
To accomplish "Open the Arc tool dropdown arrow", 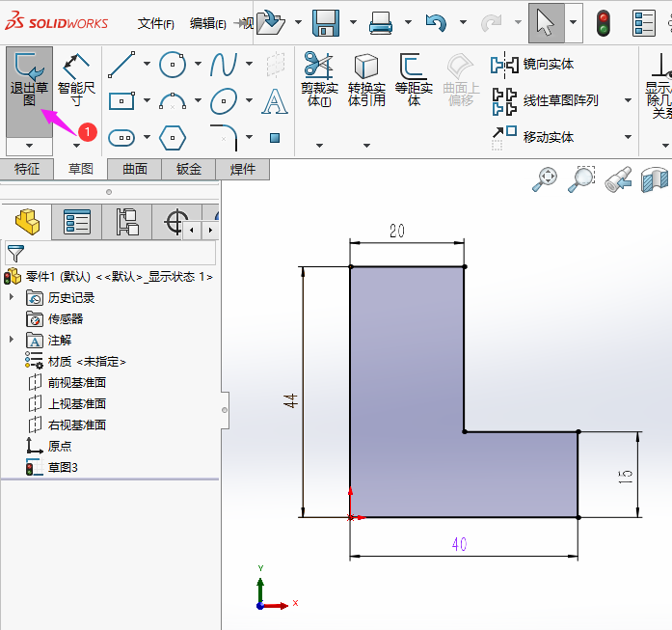I will click(x=198, y=100).
